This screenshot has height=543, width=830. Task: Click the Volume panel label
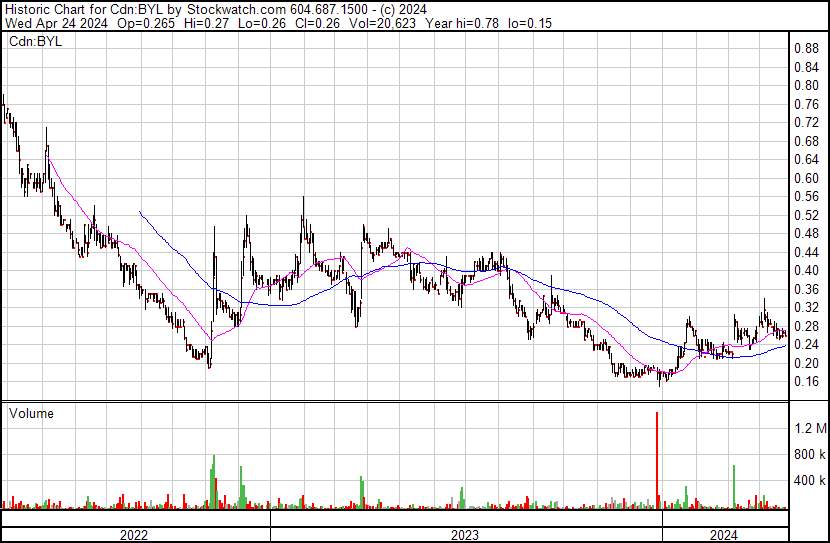tap(31, 413)
